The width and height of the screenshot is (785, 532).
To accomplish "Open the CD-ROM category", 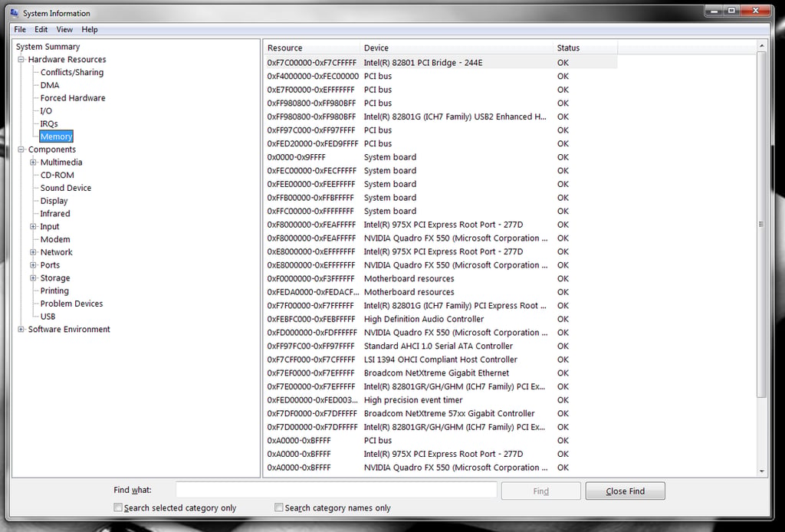I will tap(57, 176).
